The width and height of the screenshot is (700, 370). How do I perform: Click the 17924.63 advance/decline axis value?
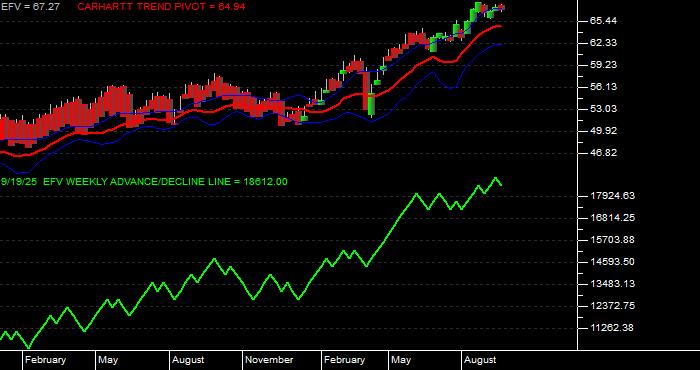[x=612, y=196]
